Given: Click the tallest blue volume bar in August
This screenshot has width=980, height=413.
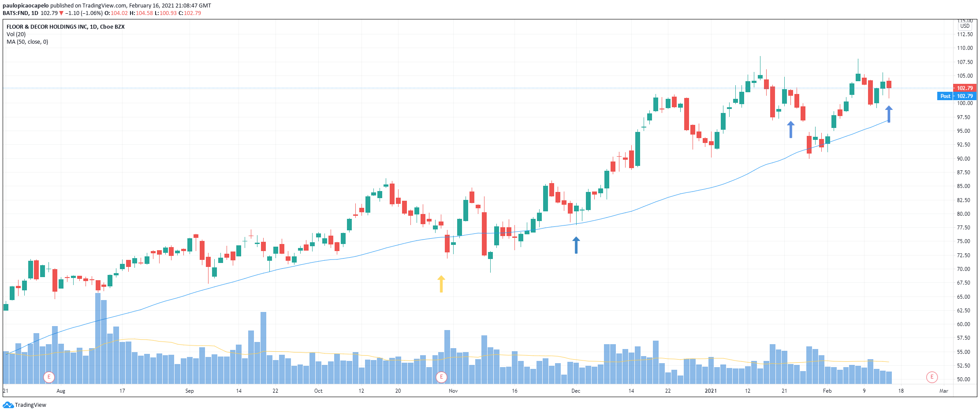Looking at the screenshot, I should coord(98,338).
